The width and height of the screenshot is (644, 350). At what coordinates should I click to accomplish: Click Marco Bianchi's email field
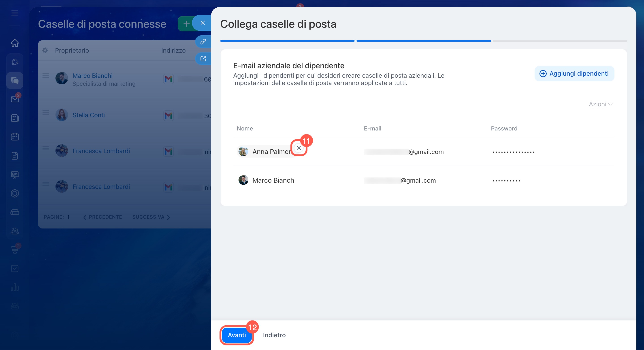(399, 181)
